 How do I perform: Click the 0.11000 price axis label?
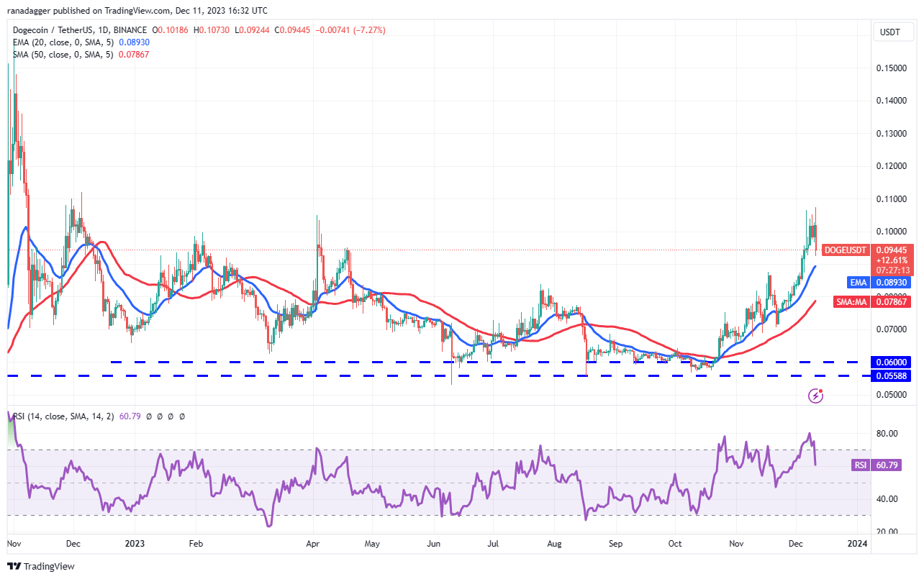(x=892, y=199)
